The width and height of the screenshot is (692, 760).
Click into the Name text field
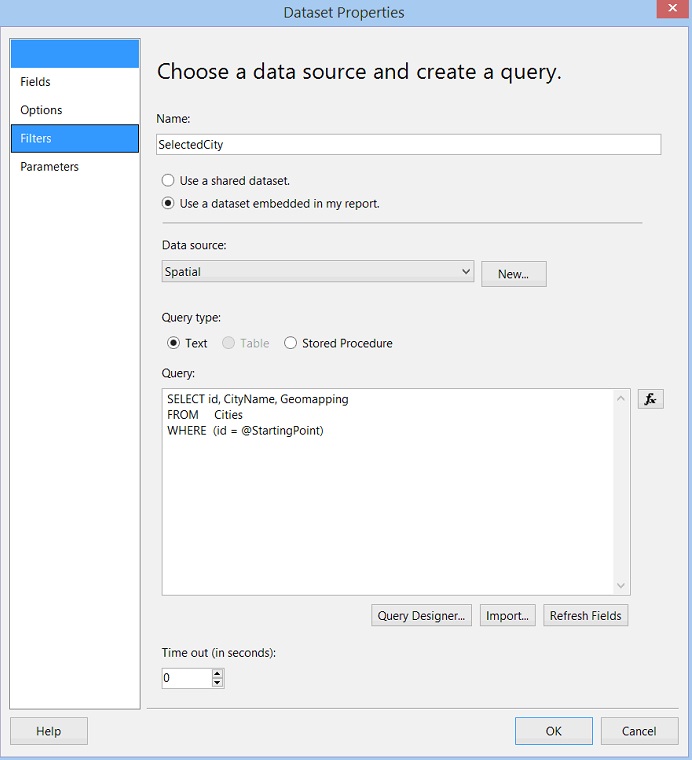click(408, 145)
